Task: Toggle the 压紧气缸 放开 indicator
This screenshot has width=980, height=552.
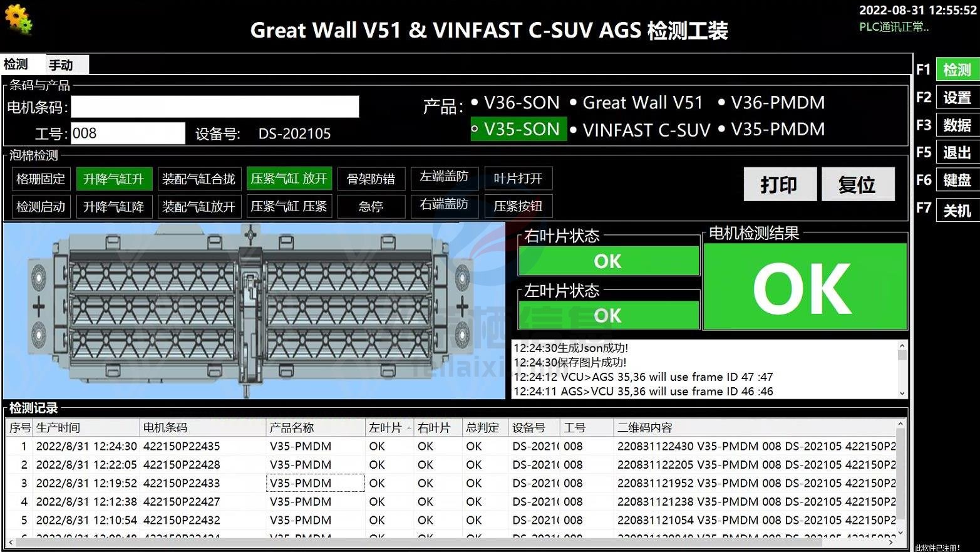Action: 289,179
